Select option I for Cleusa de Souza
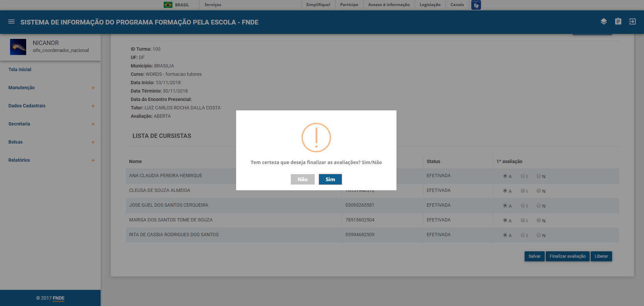Image resolution: width=644 pixels, height=306 pixels. (523, 191)
